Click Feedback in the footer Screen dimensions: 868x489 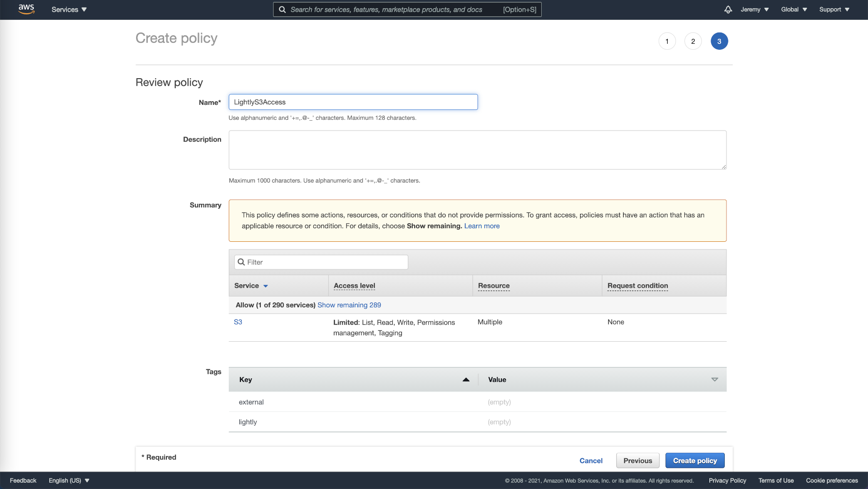23,480
